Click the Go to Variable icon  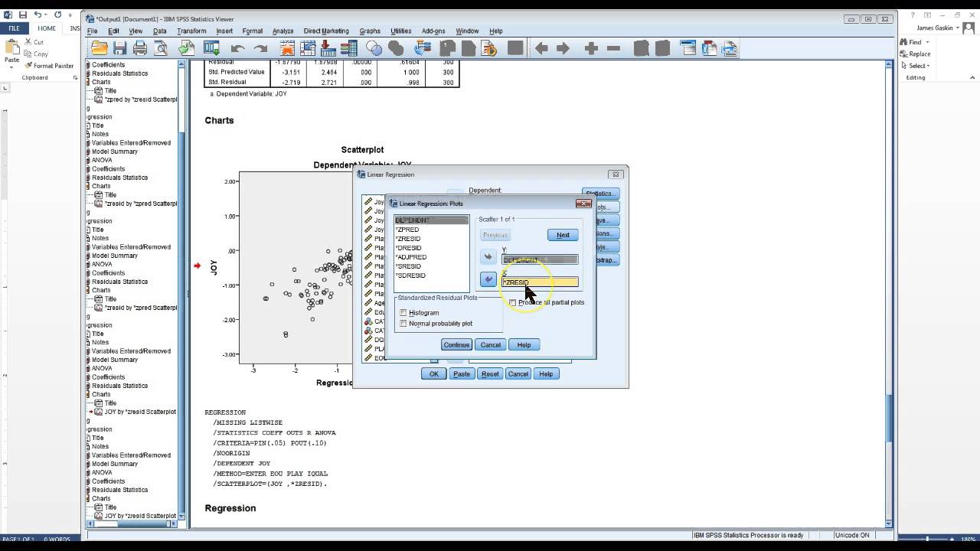(x=328, y=48)
